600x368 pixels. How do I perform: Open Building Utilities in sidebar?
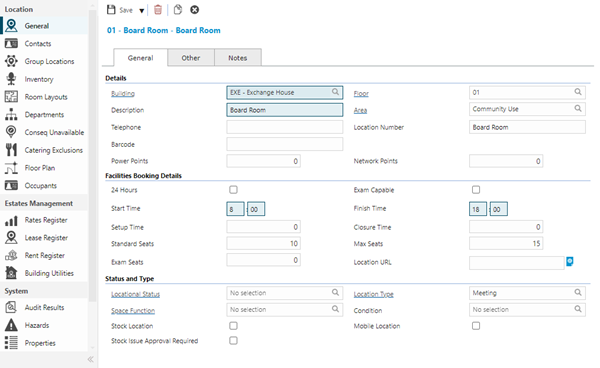(x=49, y=273)
